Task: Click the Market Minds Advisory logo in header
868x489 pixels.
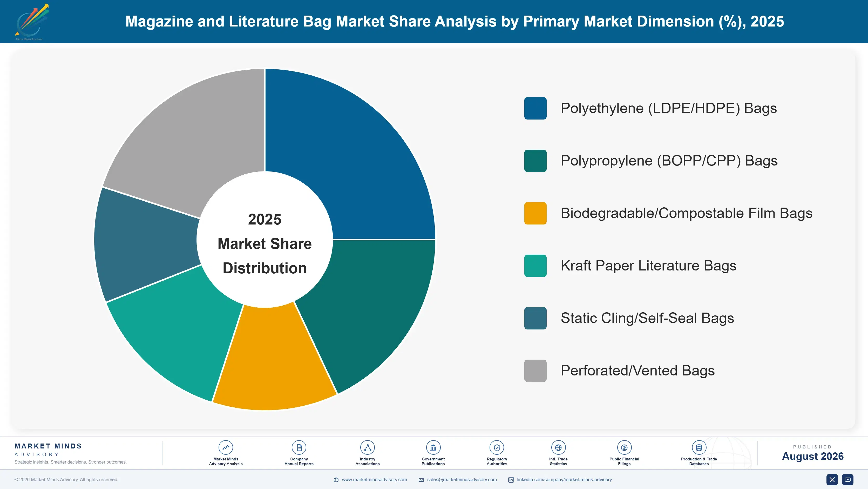Action: [31, 22]
